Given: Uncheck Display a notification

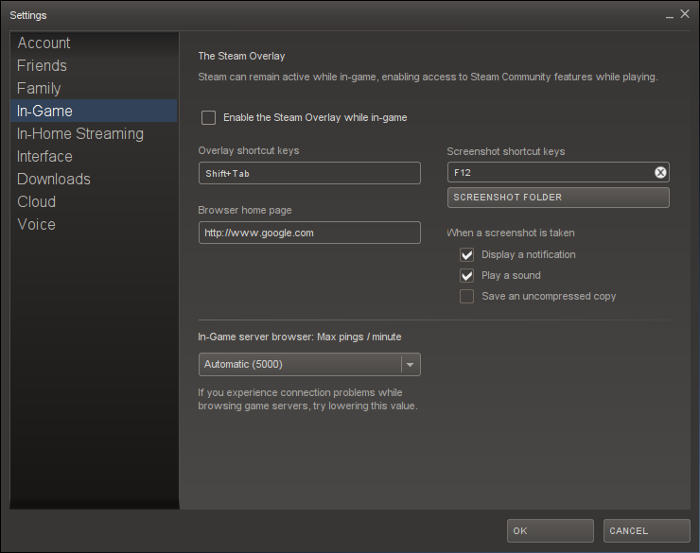Looking at the screenshot, I should pos(467,255).
